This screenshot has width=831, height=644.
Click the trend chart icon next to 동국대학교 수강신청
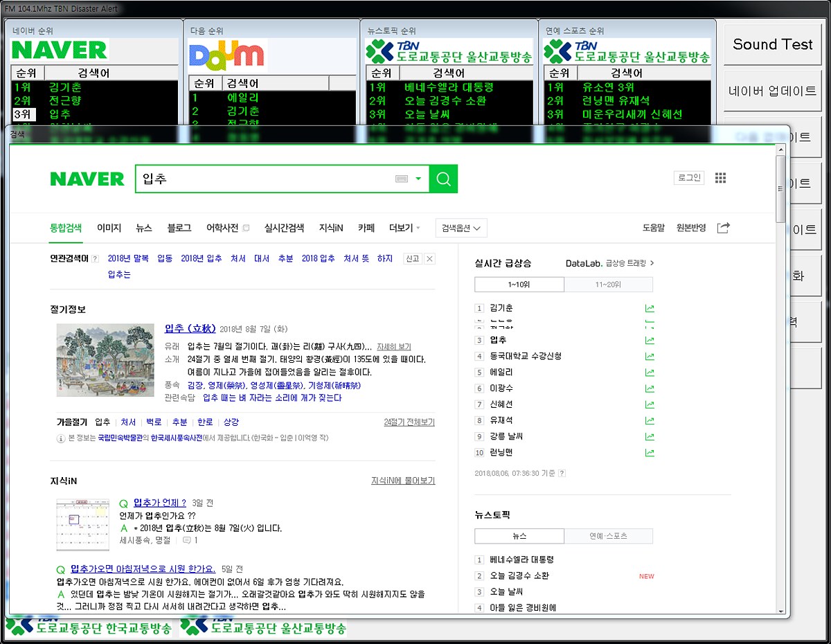tap(649, 357)
